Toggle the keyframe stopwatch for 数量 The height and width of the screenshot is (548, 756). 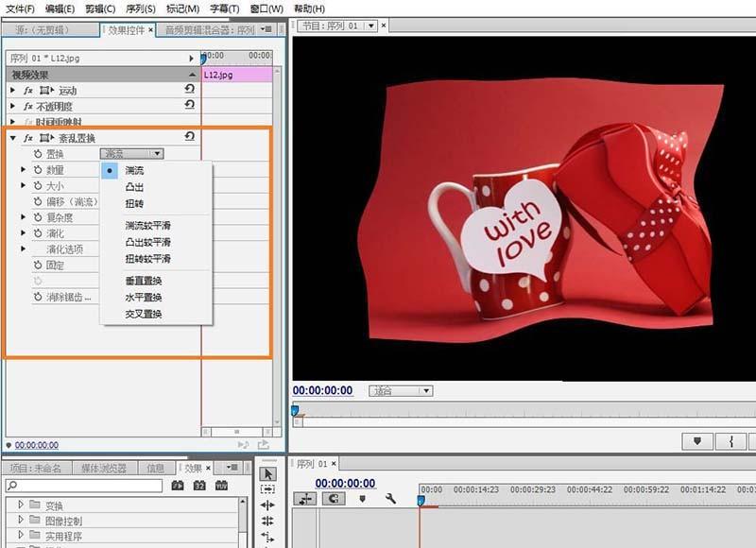pyautogui.click(x=38, y=169)
